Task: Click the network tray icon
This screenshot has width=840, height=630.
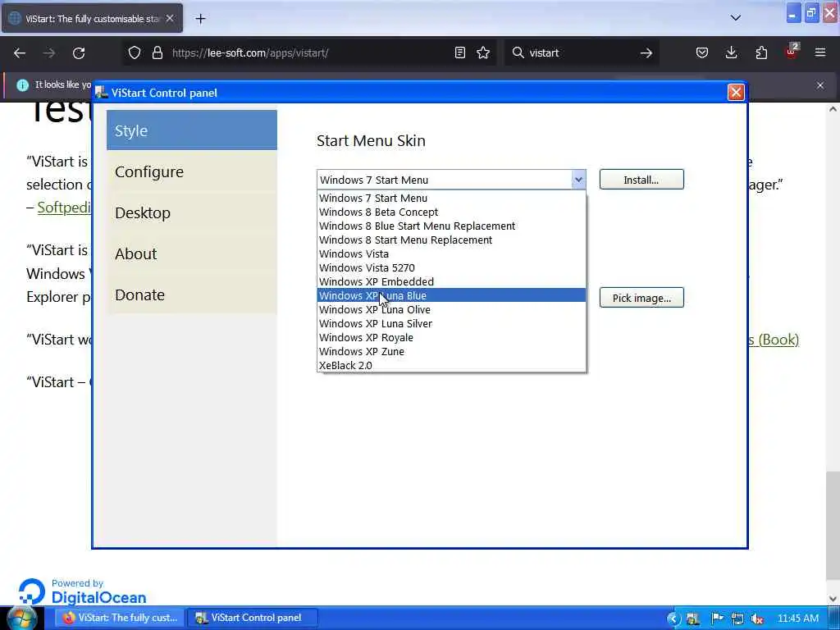Action: [737, 619]
